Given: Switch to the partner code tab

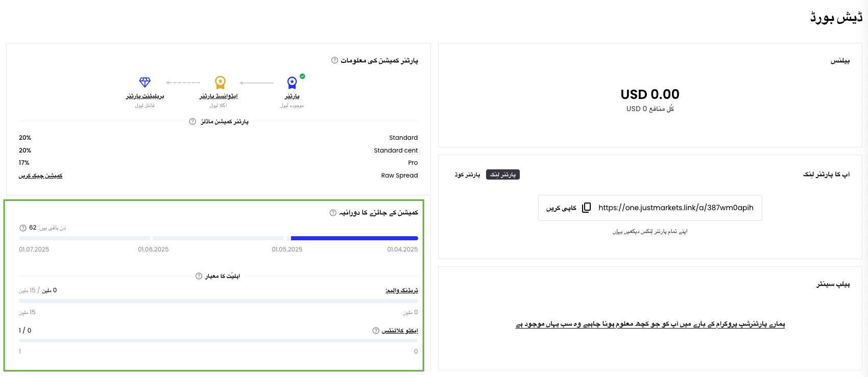Looking at the screenshot, I should pyautogui.click(x=467, y=174).
